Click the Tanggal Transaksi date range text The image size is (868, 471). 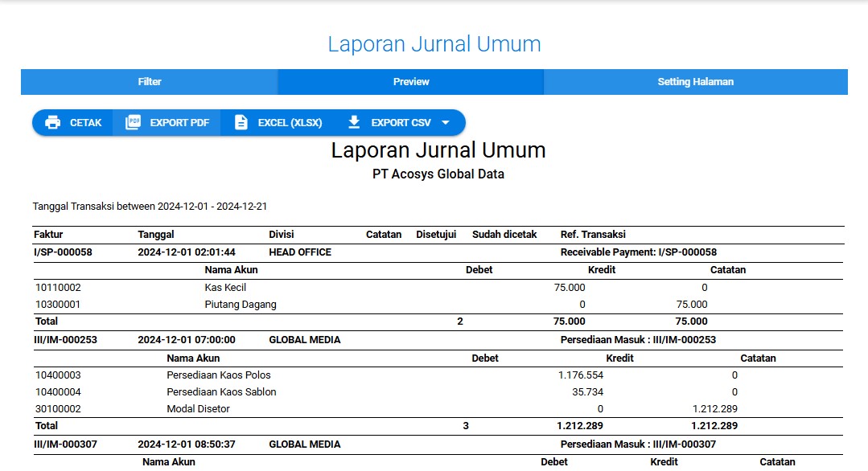(150, 207)
